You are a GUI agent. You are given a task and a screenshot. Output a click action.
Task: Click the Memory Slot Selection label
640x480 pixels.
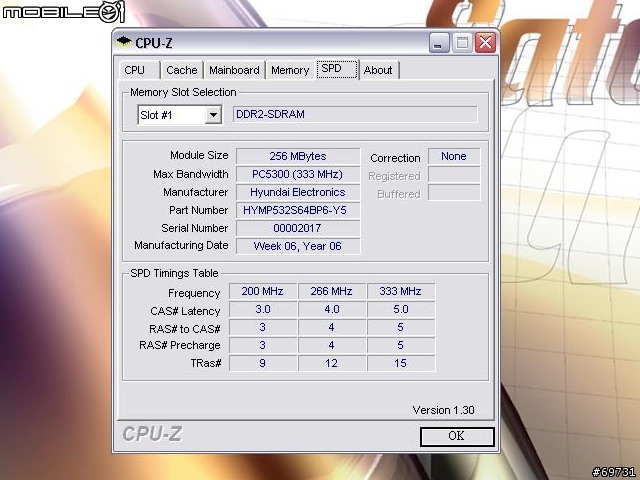(183, 93)
